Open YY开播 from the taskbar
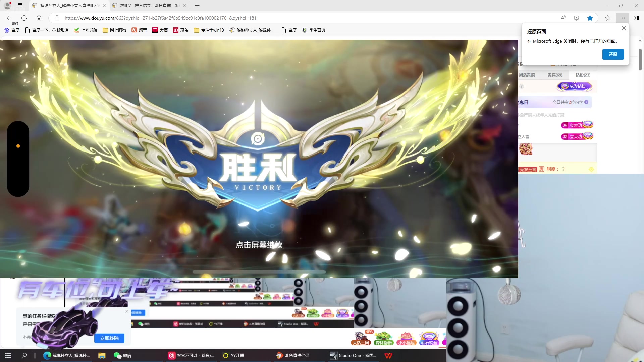Screen dimensions: 644x362 pyautogui.click(x=234, y=356)
